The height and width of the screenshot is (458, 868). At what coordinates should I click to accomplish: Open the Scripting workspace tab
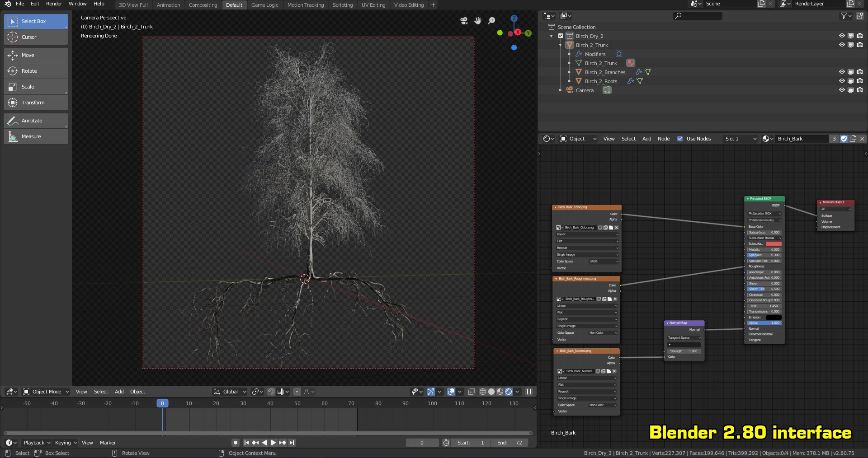343,5
